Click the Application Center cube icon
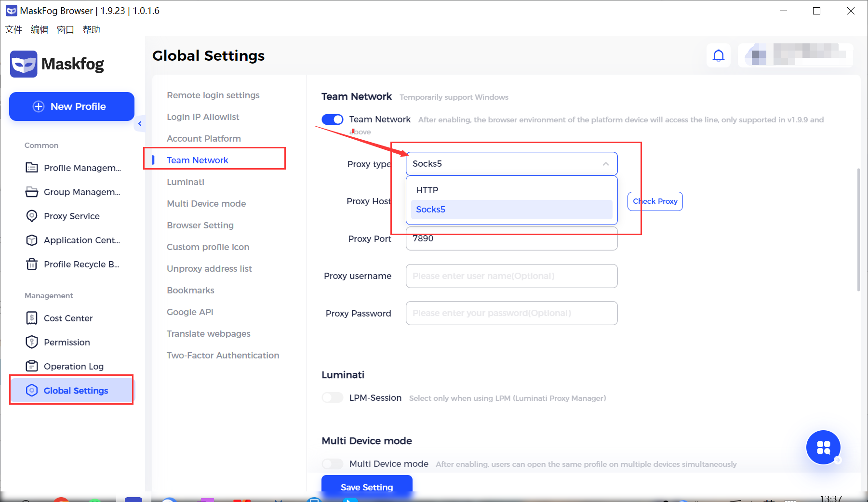 32,240
